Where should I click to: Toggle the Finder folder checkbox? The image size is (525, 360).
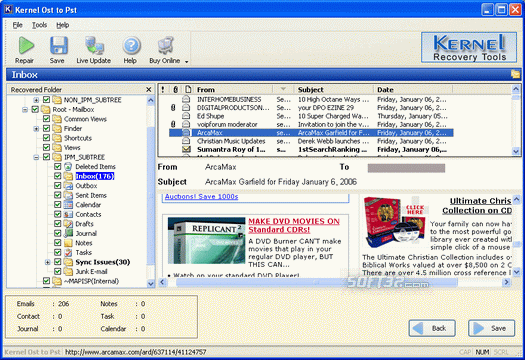tap(46, 128)
